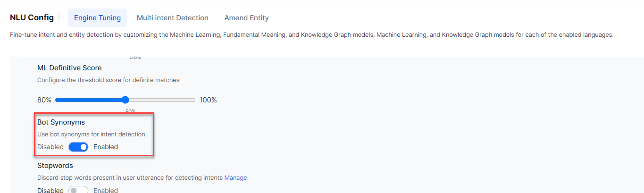Click the Enabled label beside Bot Synonyms toggle

(x=106, y=147)
